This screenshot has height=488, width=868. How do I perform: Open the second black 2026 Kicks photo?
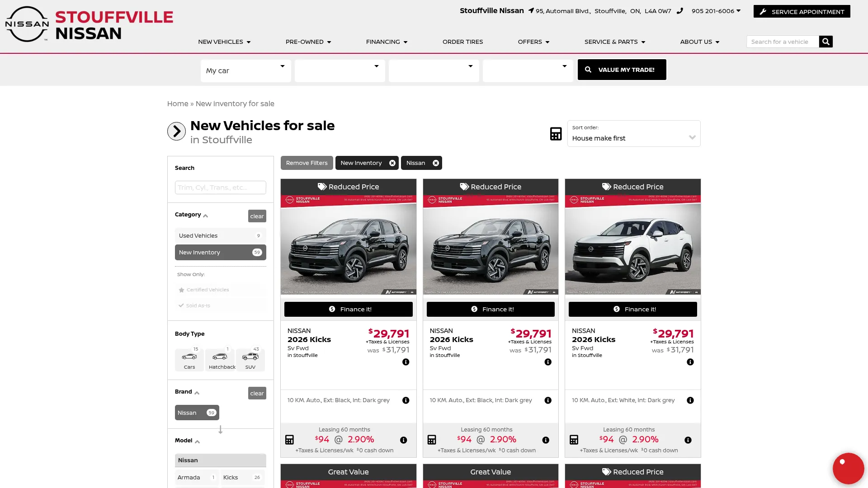click(x=491, y=245)
